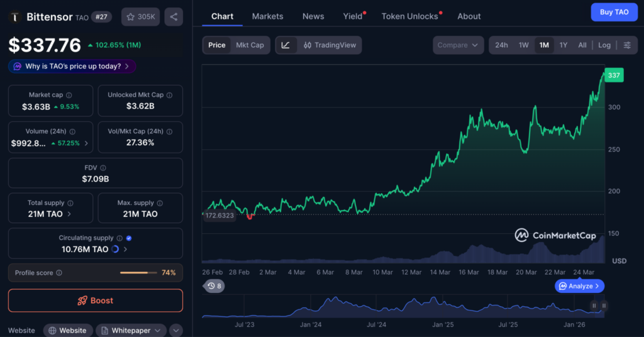The height and width of the screenshot is (337, 644).
Task: Click the Buy TAO button
Action: click(x=614, y=12)
